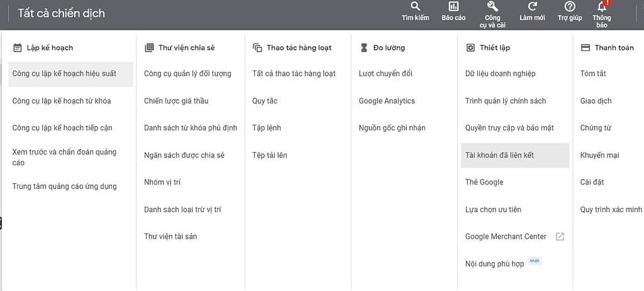The image size is (644, 291).
Task: Open the Thông báo bell notifications
Action: tap(602, 8)
